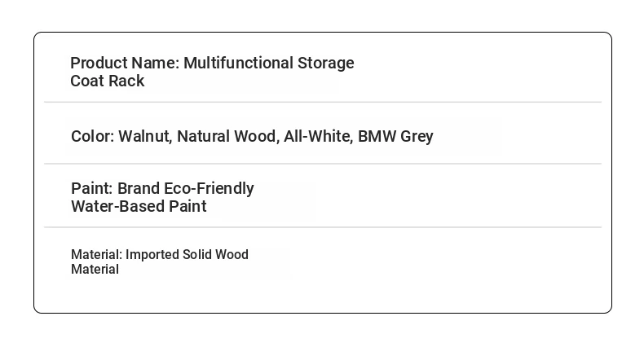Screen dimensions: 644x347
Task: Click the second-line "Material" word
Action: (x=95, y=270)
